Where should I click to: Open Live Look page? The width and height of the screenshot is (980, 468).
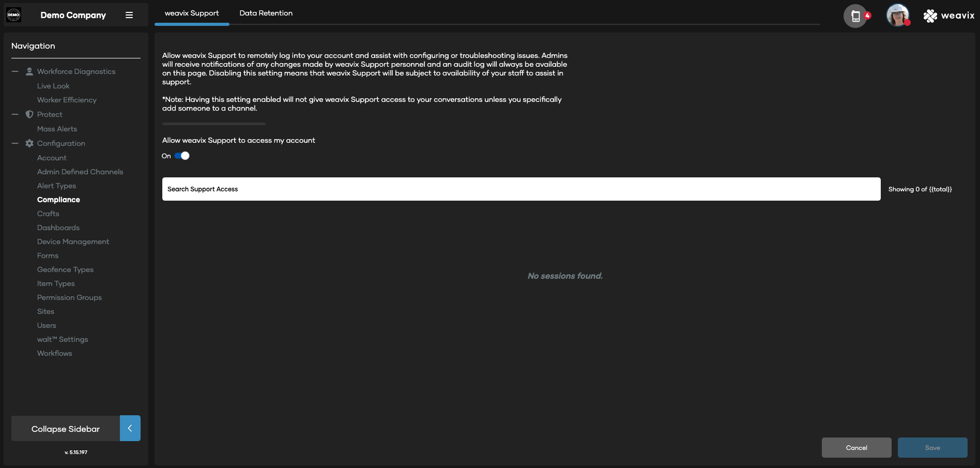pos(53,86)
